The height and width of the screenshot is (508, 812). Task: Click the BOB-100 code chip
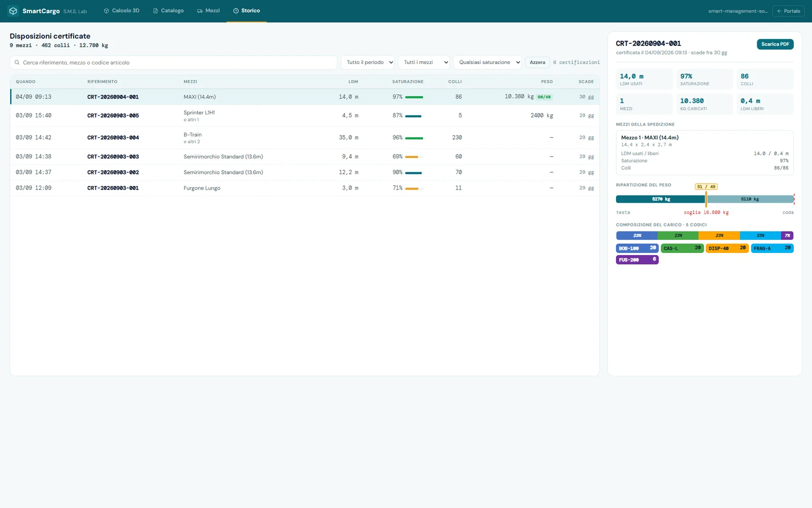pos(637,248)
